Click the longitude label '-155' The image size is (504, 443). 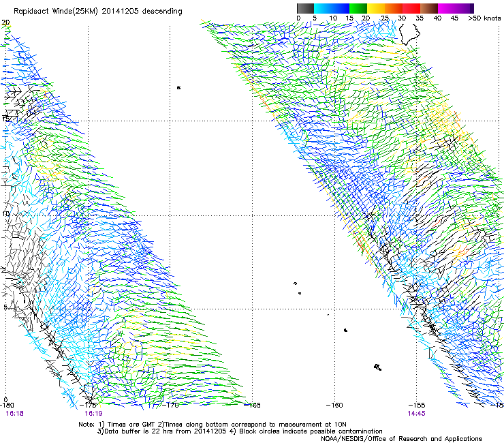point(417,406)
